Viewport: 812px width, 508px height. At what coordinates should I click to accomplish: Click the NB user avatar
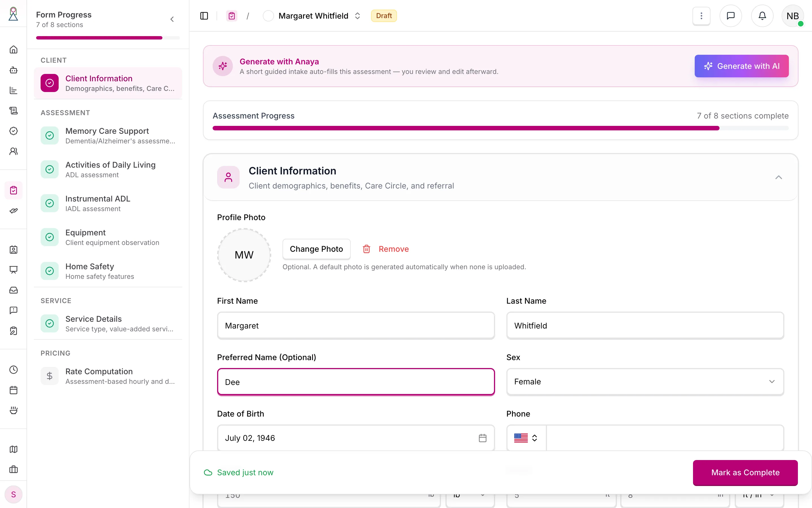point(793,16)
